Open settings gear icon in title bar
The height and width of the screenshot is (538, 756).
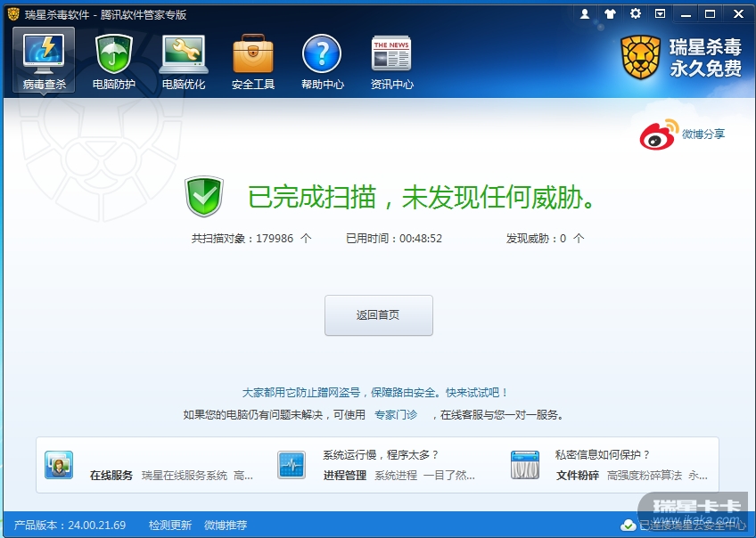636,13
